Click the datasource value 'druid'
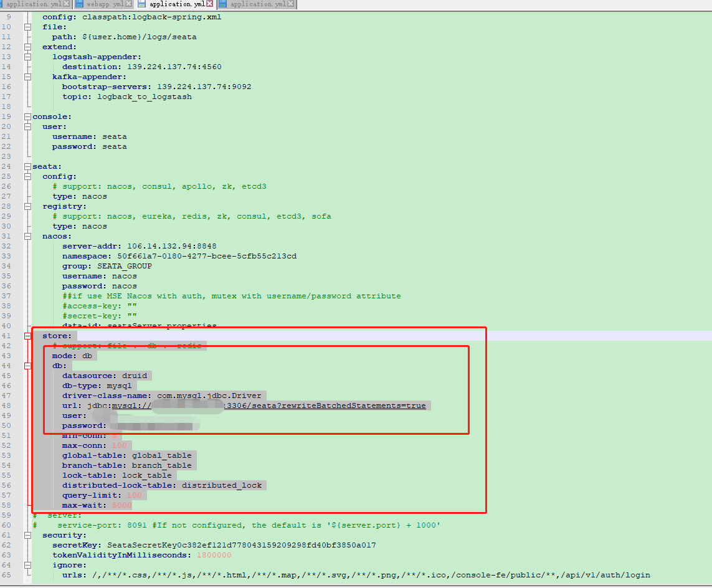 (135, 376)
